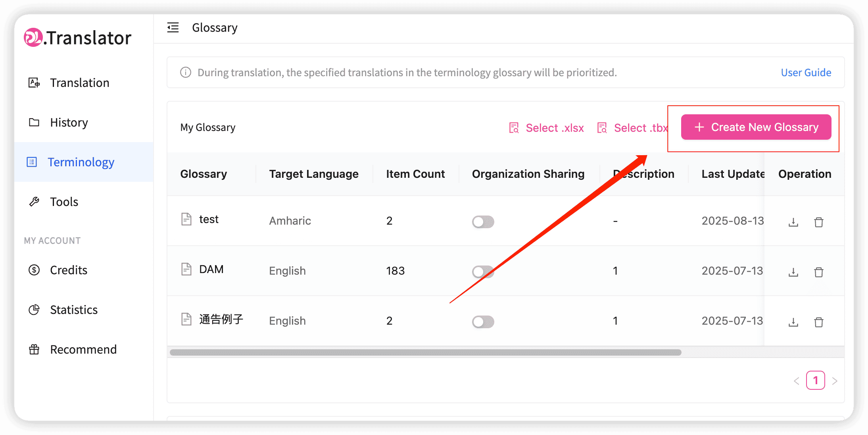868x435 pixels.
Task: Open the User Guide link
Action: coord(806,72)
